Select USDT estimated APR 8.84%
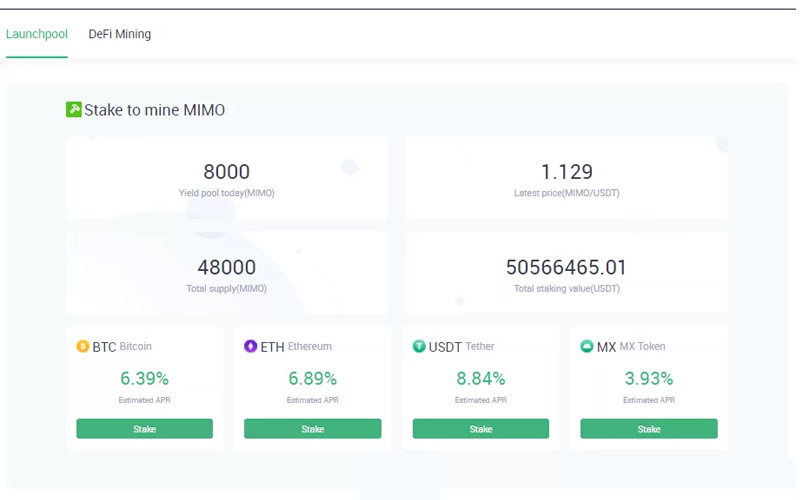 coord(481,379)
